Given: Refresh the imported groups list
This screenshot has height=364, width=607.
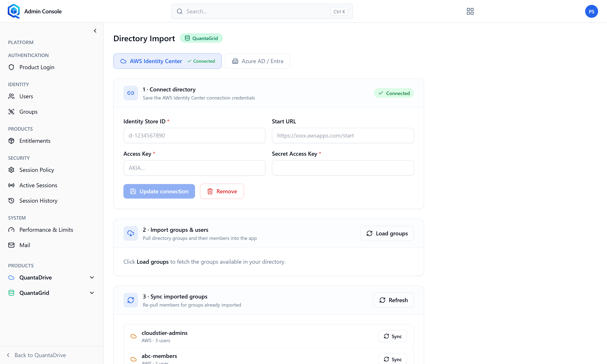Looking at the screenshot, I should coord(393,300).
